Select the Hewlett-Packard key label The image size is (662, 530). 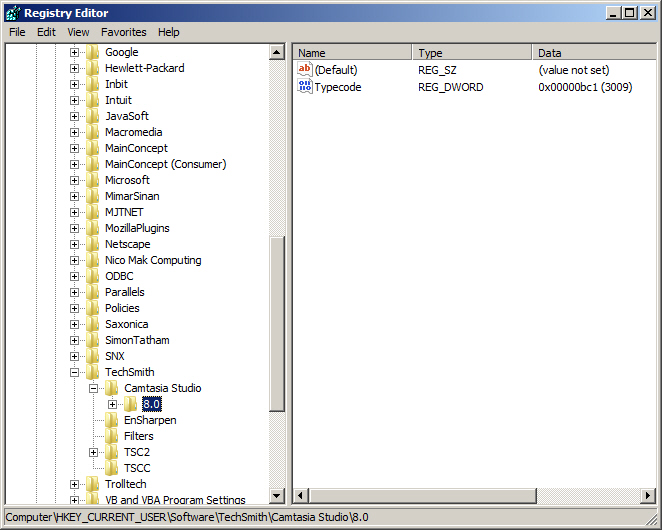coord(144,68)
